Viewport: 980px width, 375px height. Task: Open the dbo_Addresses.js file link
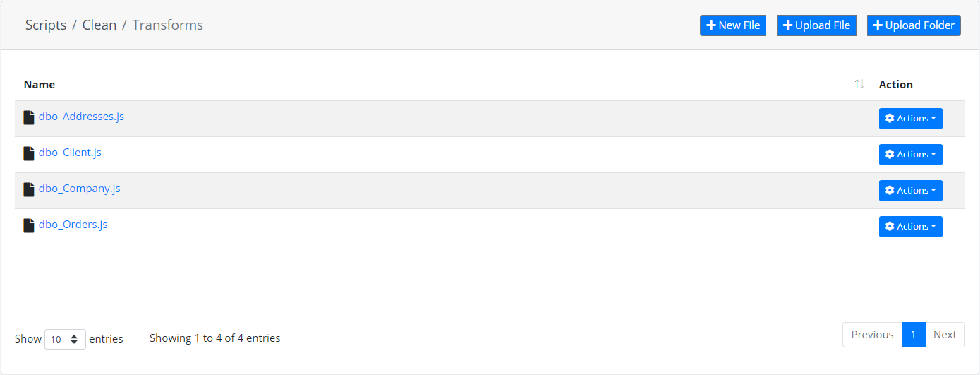pos(81,116)
